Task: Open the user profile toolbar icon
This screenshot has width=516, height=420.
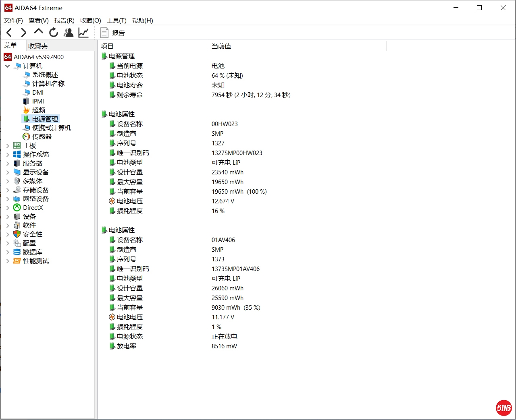Action: 69,33
